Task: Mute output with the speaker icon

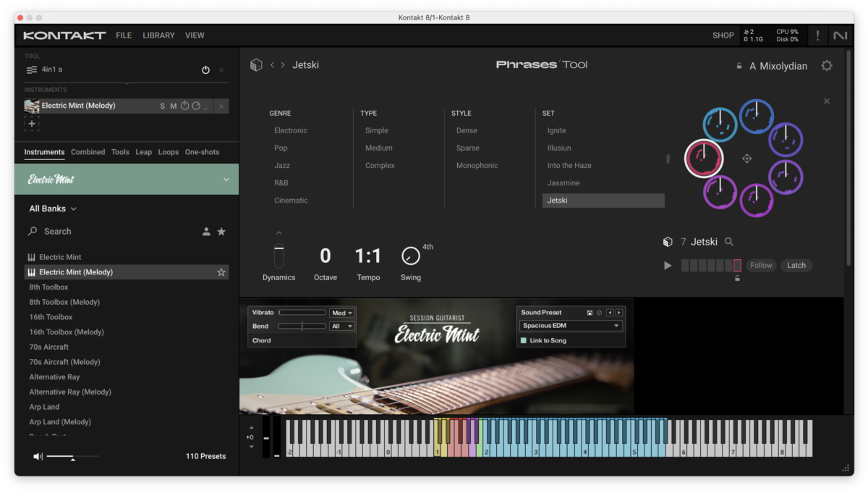Action: pyautogui.click(x=38, y=456)
